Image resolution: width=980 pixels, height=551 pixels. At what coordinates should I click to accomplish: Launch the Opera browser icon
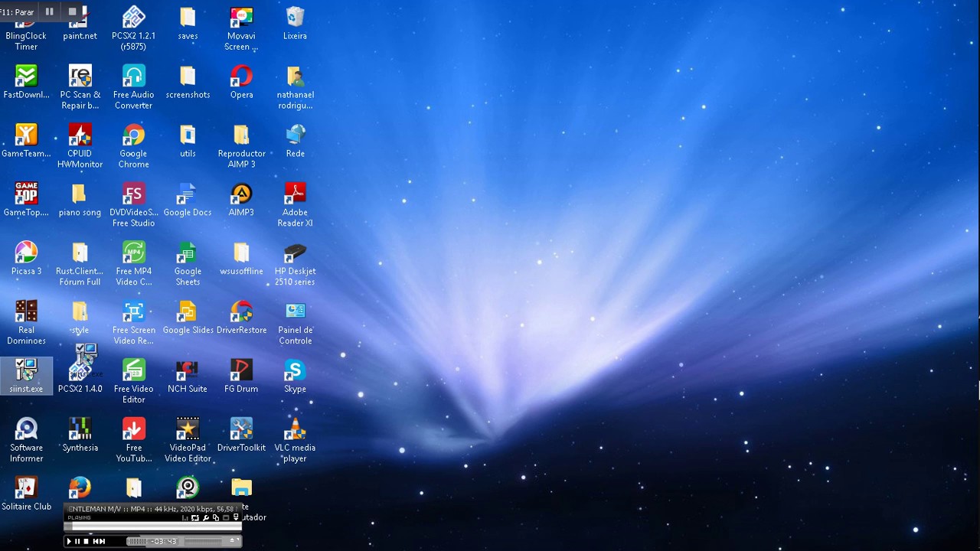click(241, 82)
